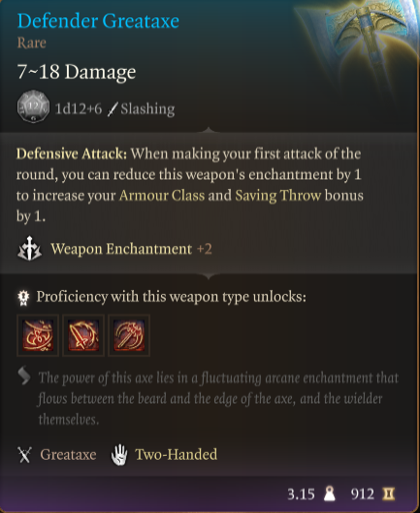The height and width of the screenshot is (513, 420).
Task: Click the proficiency badge icon
Action: [x=23, y=298]
